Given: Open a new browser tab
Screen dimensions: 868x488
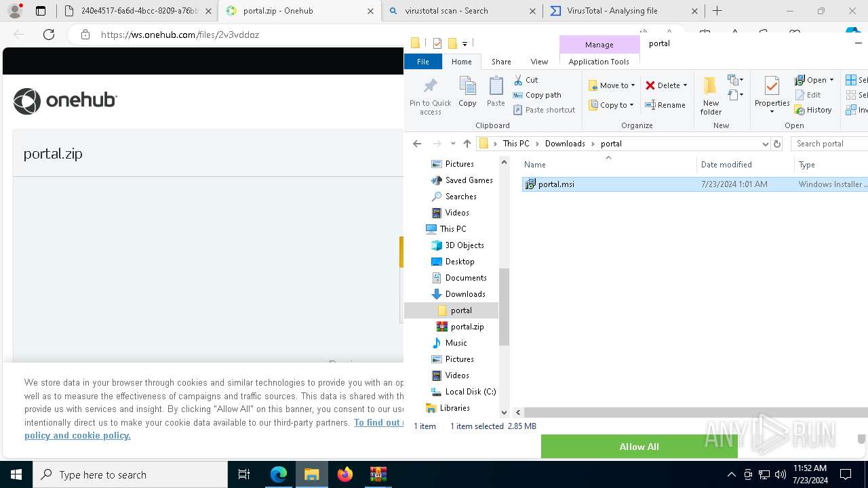Looking at the screenshot, I should point(717,11).
